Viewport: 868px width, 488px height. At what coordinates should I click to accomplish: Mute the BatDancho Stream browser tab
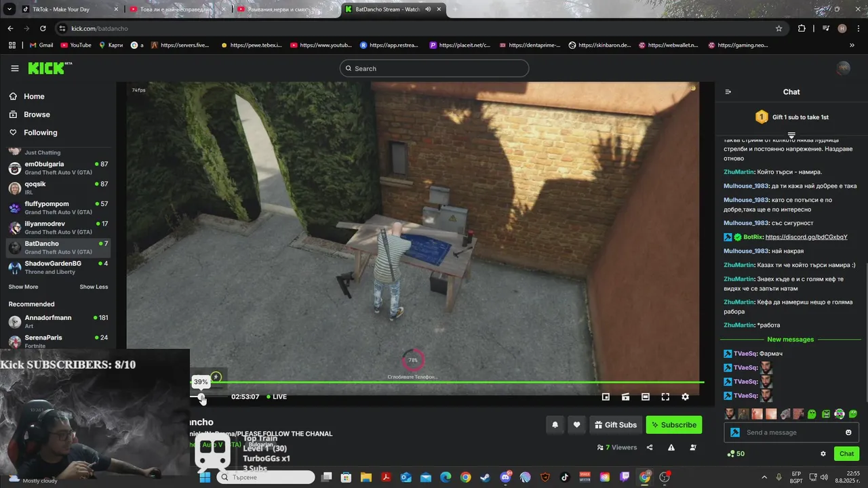pyautogui.click(x=428, y=9)
